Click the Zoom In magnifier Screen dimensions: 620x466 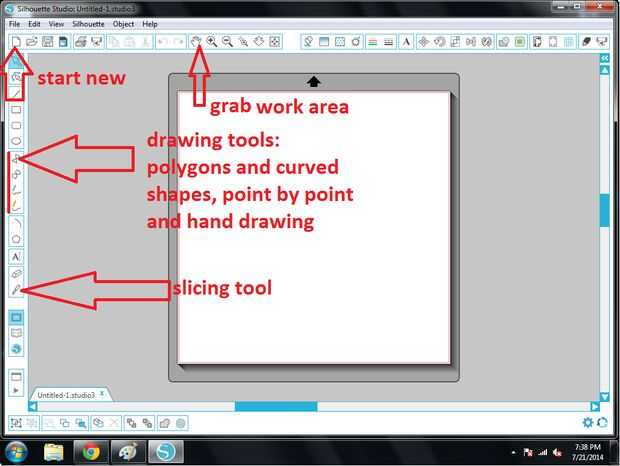(212, 42)
